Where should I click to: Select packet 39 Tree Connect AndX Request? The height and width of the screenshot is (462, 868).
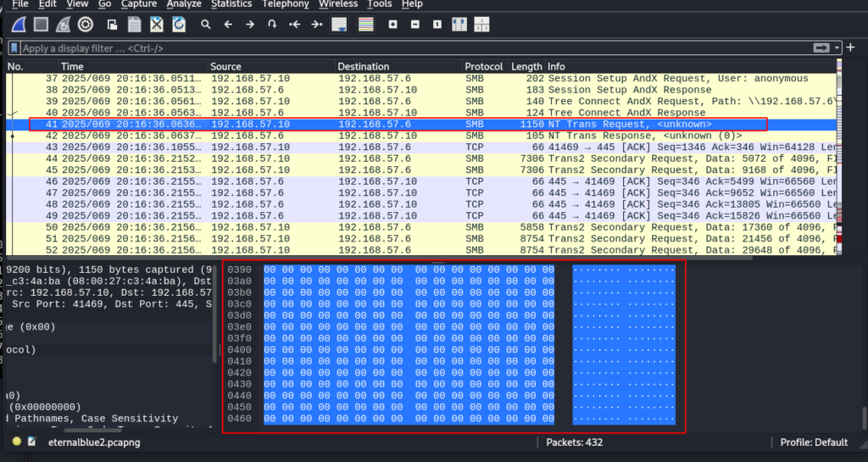pos(421,101)
